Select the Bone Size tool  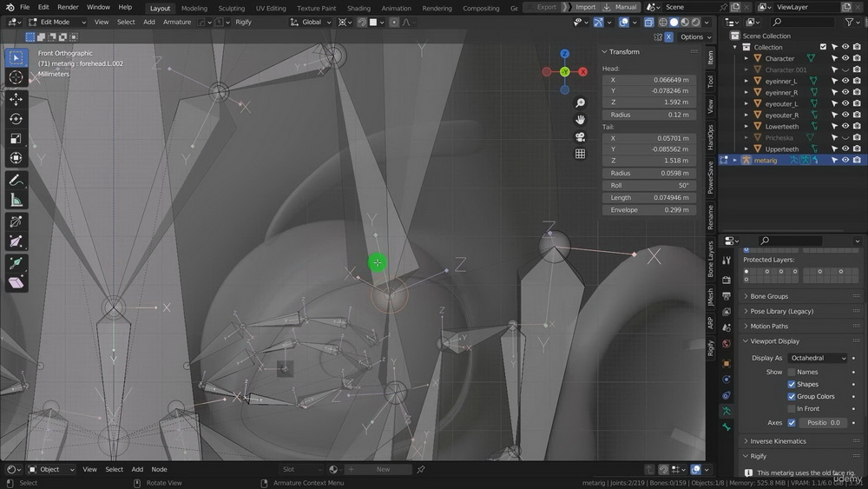[16, 241]
